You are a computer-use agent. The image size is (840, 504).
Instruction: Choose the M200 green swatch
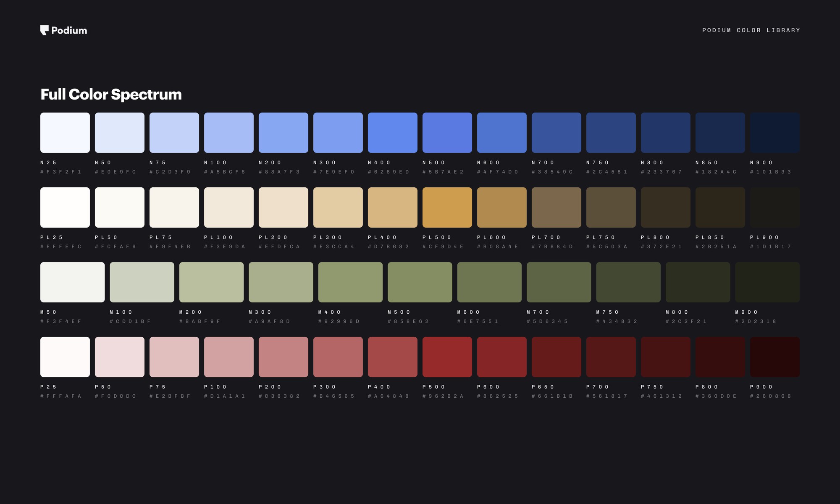click(x=212, y=282)
